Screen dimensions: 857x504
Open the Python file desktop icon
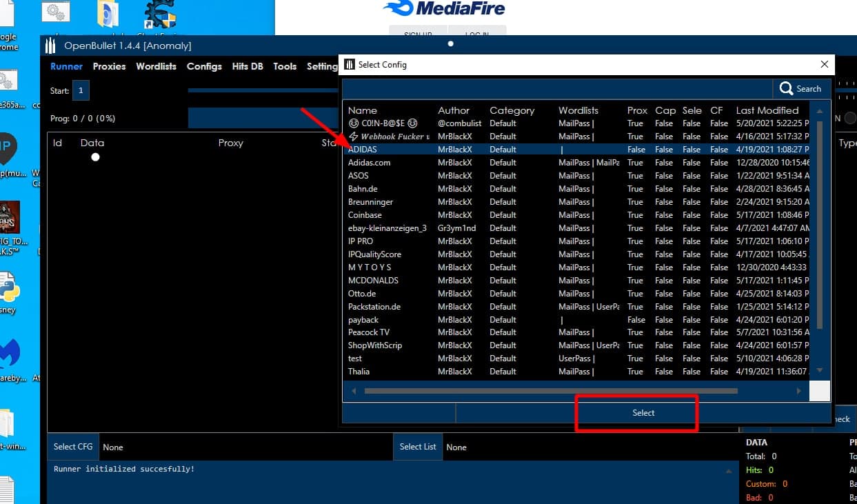click(10, 288)
